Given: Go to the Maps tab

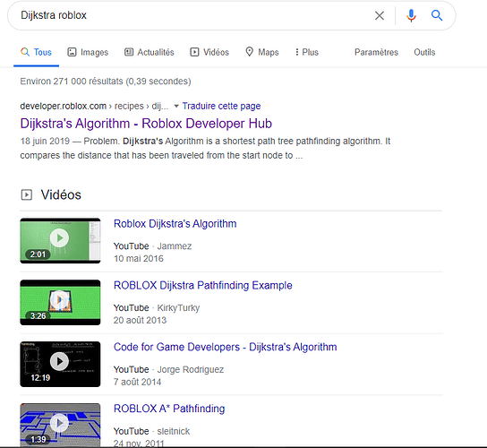Looking at the screenshot, I should coord(262,52).
